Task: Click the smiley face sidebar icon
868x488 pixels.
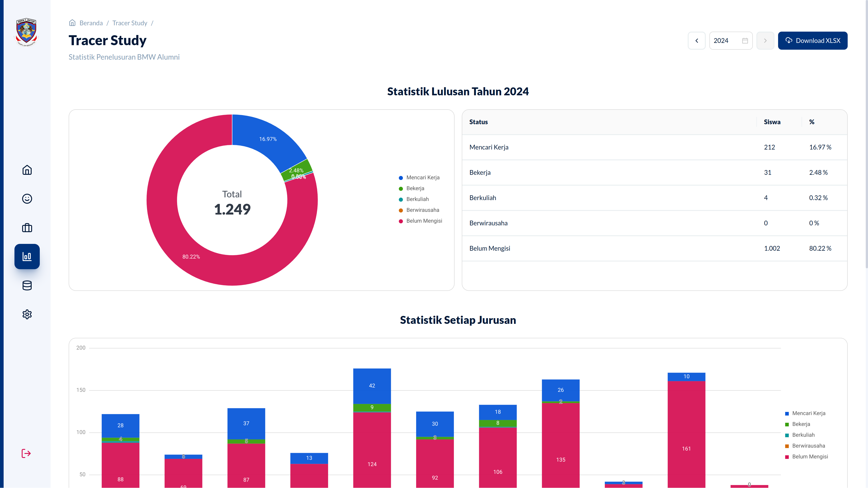Action: coord(27,199)
